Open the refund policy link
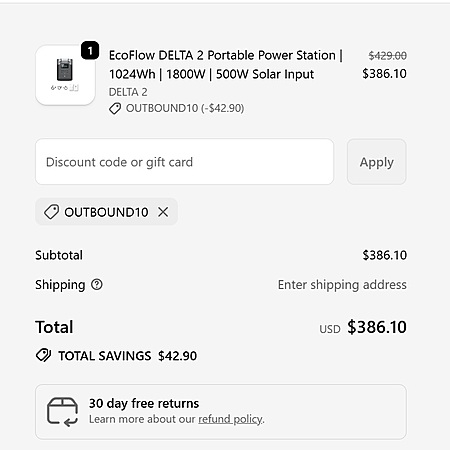 point(230,419)
